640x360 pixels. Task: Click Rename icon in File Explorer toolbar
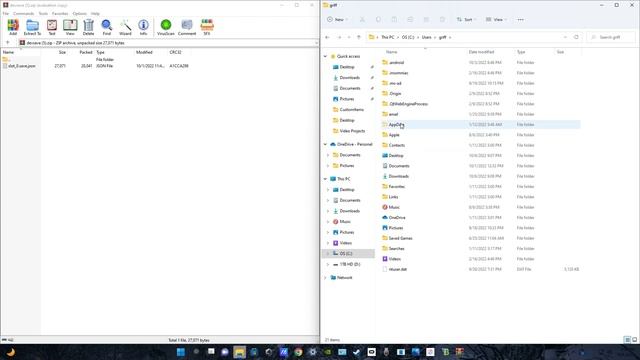tap(410, 20)
